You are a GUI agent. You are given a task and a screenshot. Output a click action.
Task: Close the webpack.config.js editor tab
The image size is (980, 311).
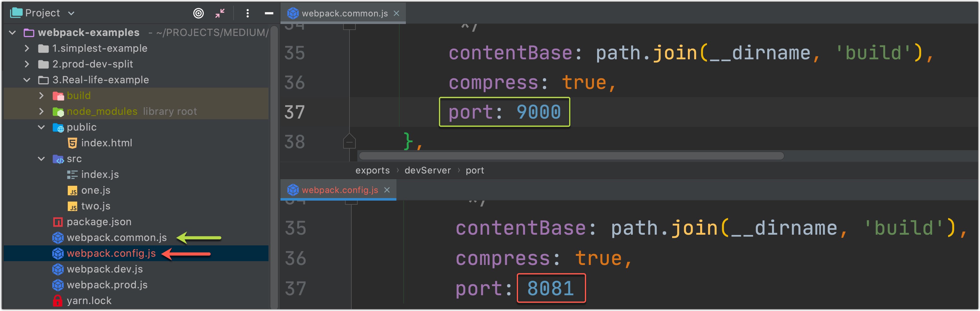[x=387, y=190]
